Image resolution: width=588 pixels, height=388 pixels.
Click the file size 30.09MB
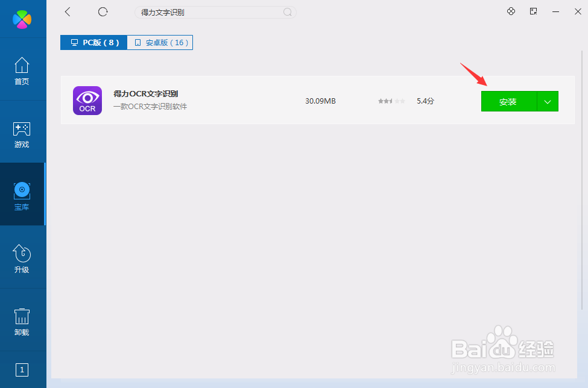click(x=320, y=101)
